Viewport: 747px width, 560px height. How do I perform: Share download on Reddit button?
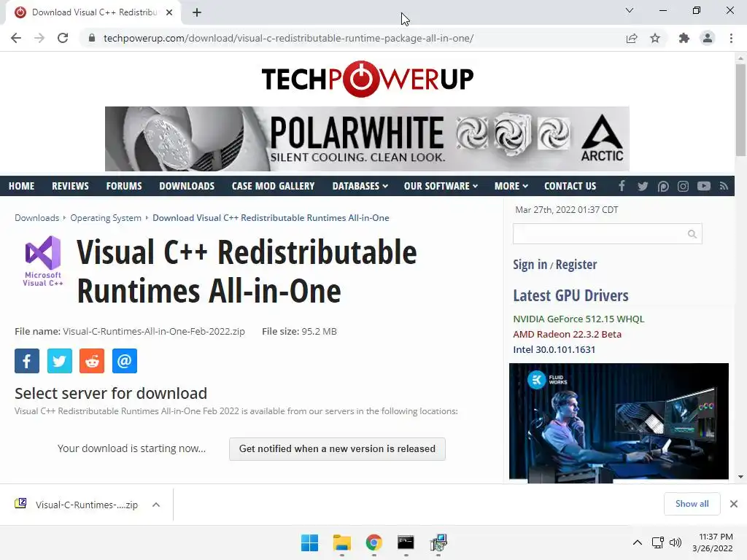92,361
